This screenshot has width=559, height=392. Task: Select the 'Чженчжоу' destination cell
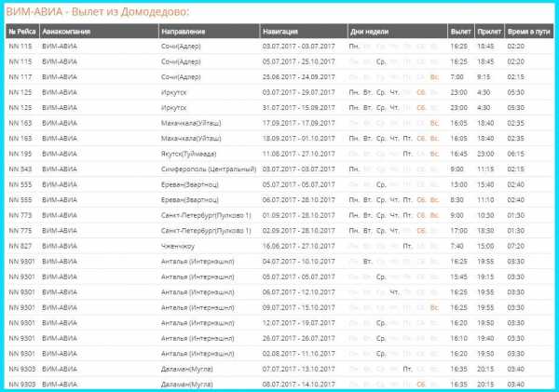(177, 246)
